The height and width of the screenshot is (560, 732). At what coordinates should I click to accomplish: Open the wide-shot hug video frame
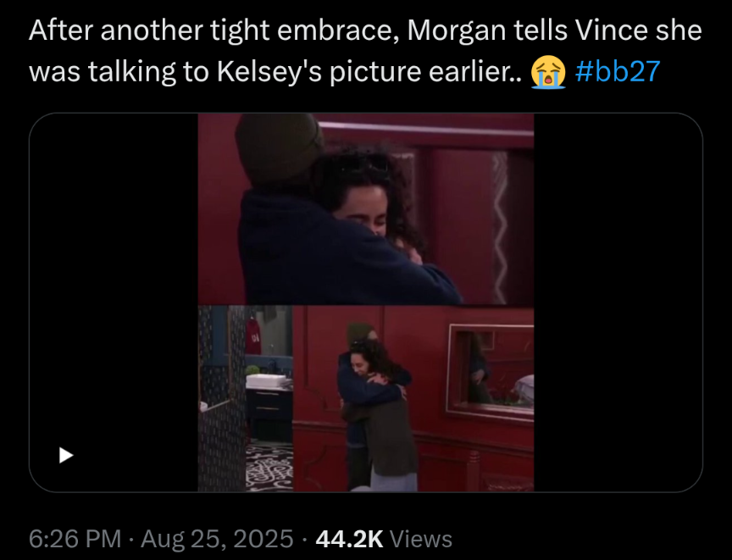pos(413,398)
